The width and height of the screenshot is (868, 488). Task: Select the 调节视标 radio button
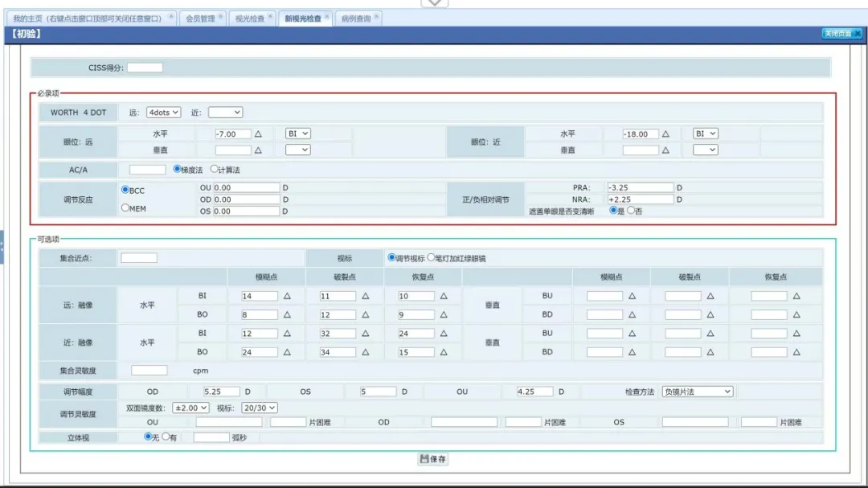coord(392,257)
